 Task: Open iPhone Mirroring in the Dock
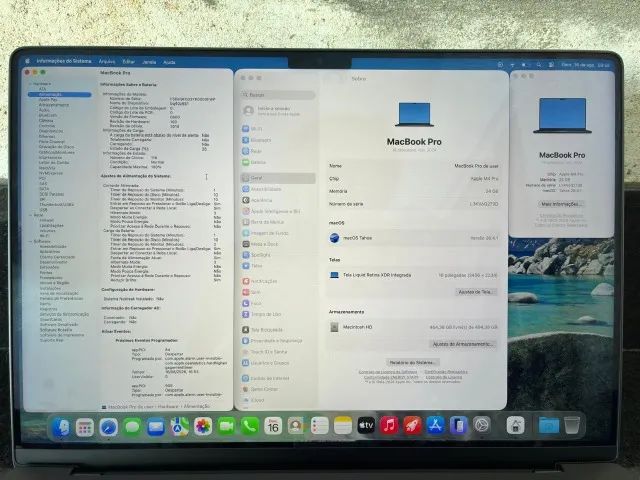[x=458, y=425]
